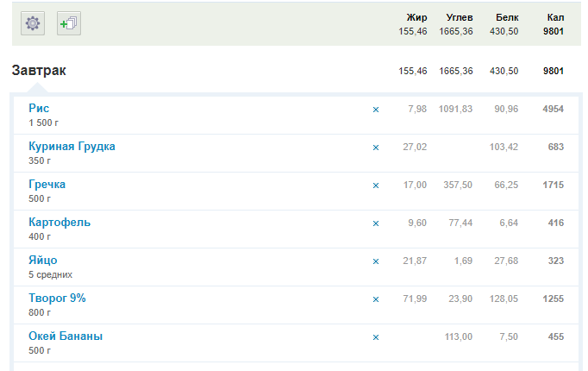Click the 5 средних egg portion
The image size is (588, 371).
click(x=50, y=274)
